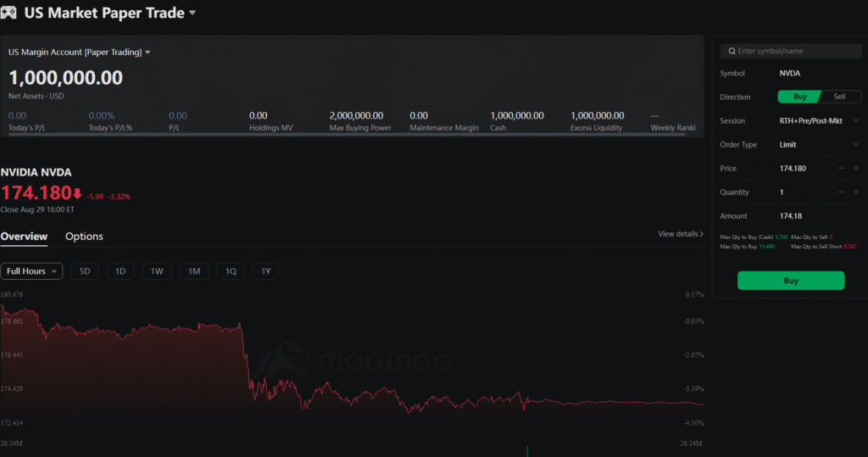Viewport: 868px width, 457px height.
Task: Click the -4.30% chart axis label
Action: (x=693, y=423)
